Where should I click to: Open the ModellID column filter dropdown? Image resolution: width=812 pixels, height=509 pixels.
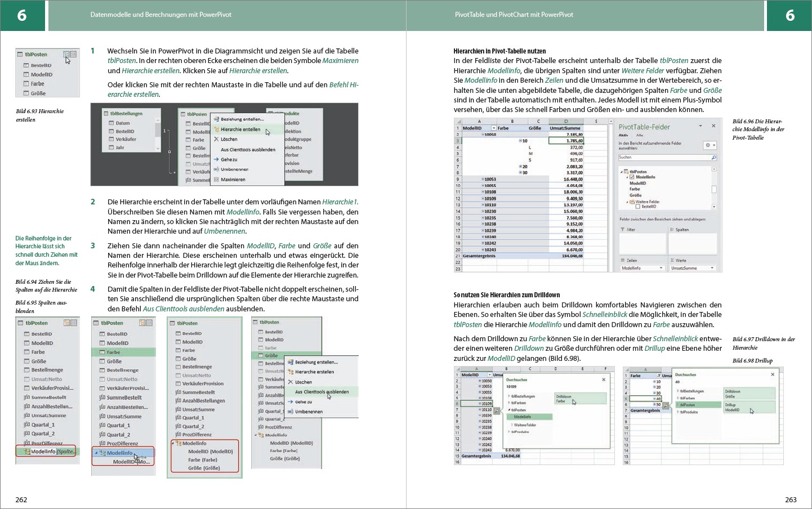coord(494,128)
